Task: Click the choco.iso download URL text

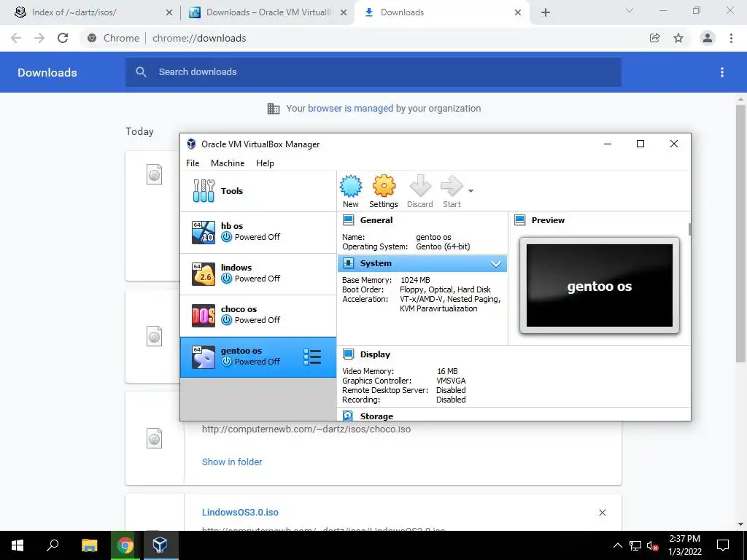Action: pos(306,429)
